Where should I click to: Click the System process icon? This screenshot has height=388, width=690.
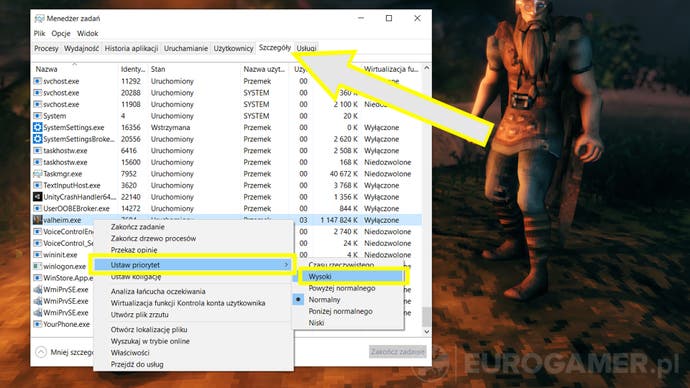tap(37, 116)
